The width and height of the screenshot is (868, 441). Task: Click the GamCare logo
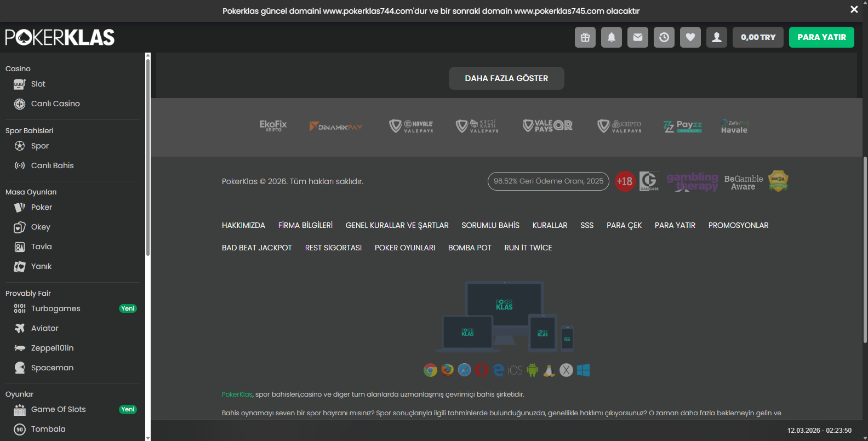point(649,181)
